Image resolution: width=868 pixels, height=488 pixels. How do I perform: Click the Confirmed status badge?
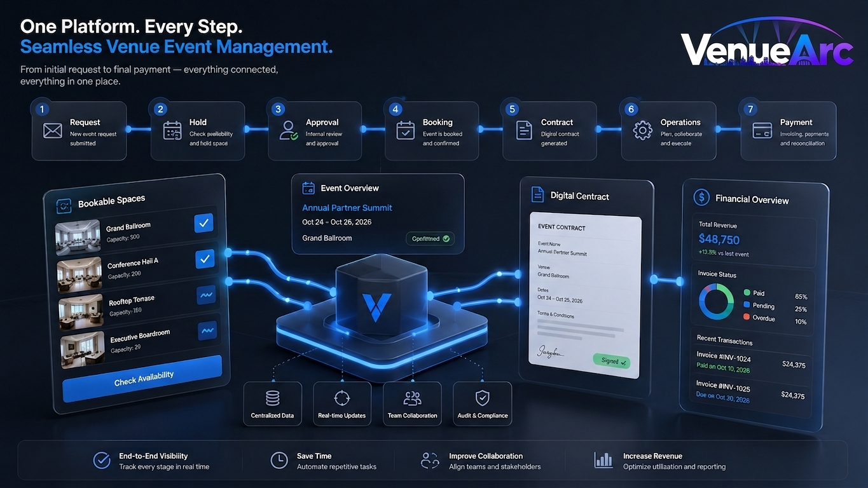coord(430,239)
